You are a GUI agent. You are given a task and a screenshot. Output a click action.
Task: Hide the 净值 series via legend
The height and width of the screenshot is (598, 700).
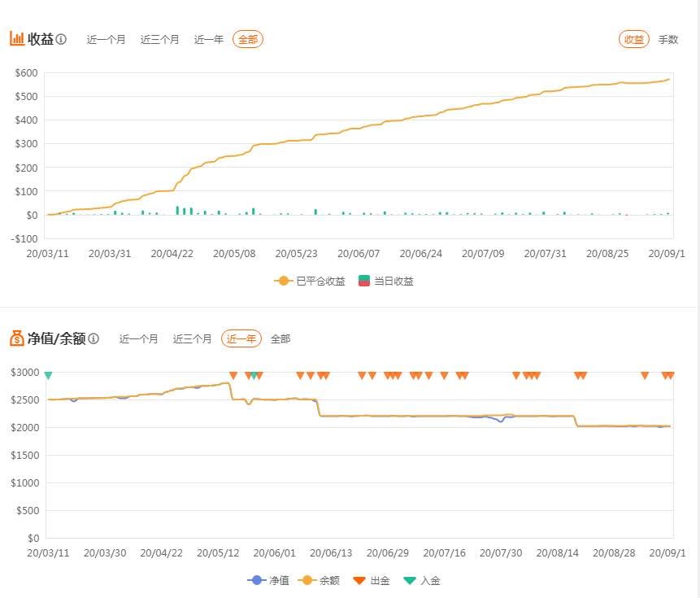point(268,580)
